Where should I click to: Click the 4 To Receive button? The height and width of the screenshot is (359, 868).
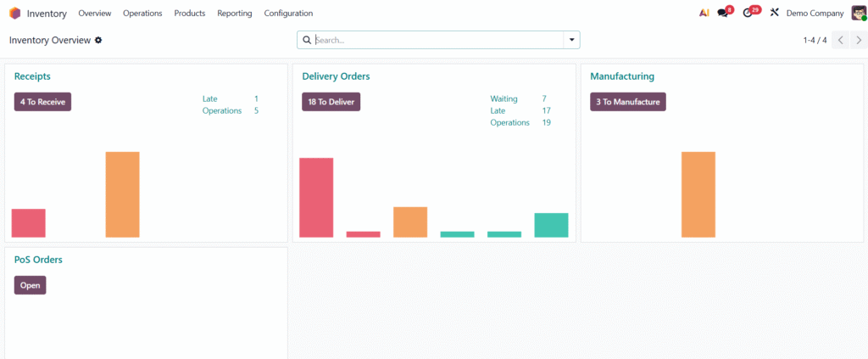tap(42, 102)
